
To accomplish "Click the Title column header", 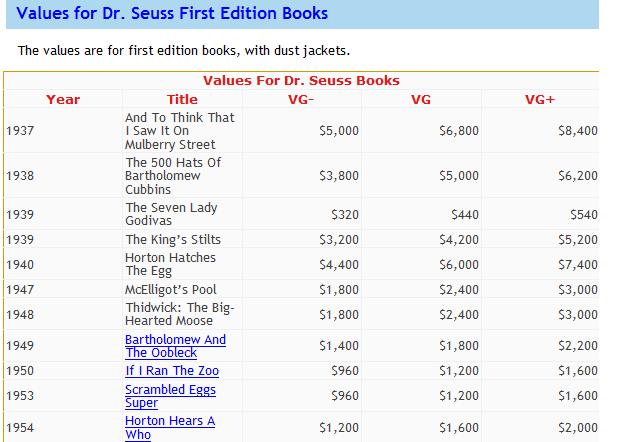I will [x=182, y=99].
